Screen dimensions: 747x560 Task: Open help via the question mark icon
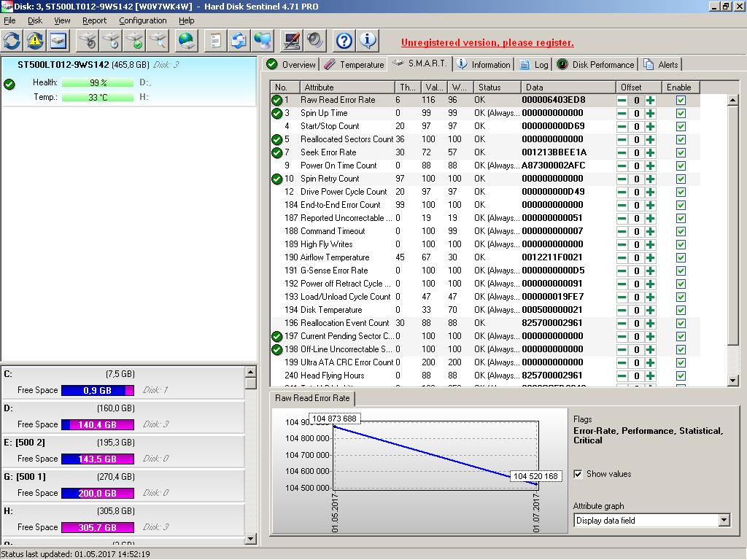[344, 41]
